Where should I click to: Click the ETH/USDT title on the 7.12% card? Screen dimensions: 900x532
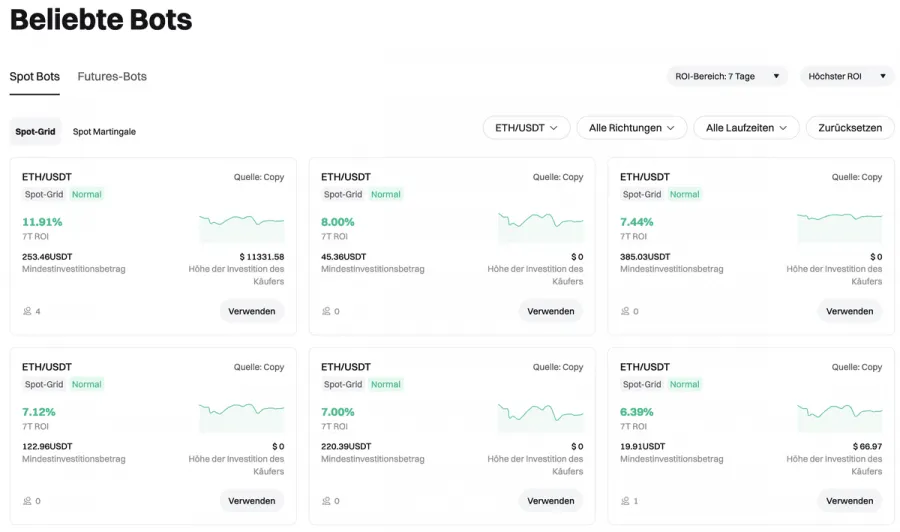(47, 367)
